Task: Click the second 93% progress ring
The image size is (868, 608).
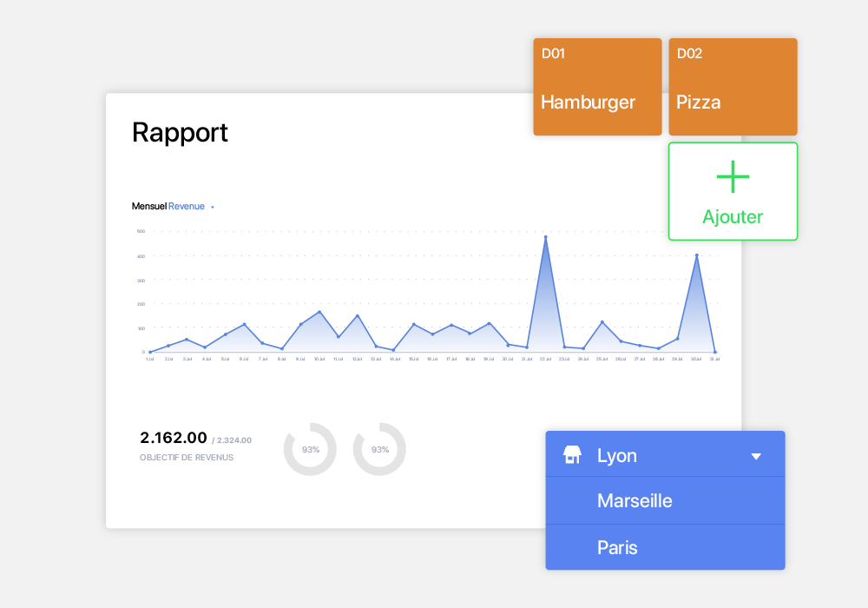Action: click(380, 449)
